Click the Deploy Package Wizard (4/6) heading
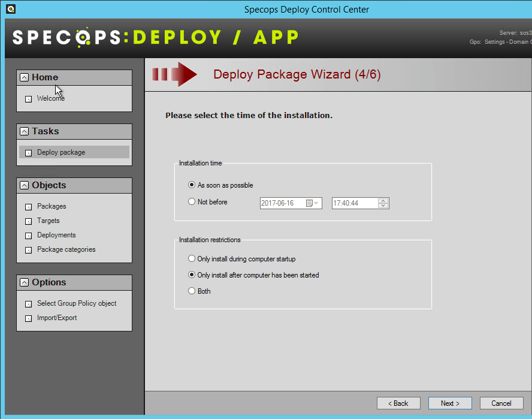This screenshot has width=532, height=419. click(297, 74)
